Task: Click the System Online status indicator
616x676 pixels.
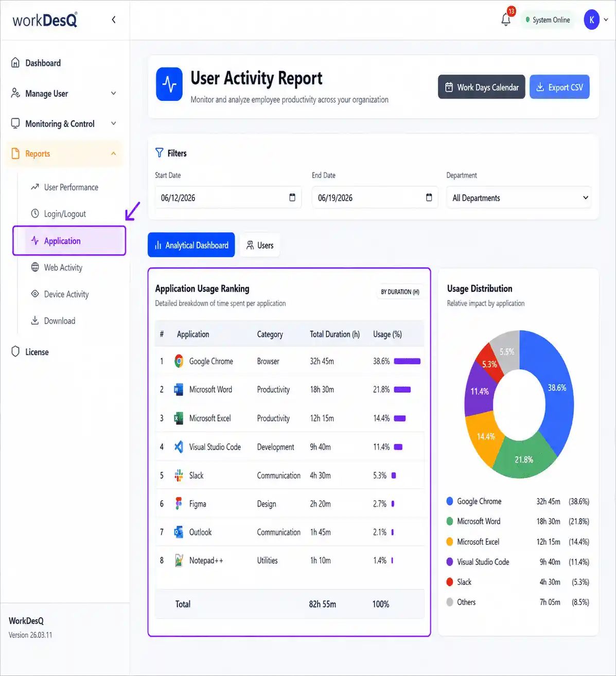Action: [x=548, y=20]
